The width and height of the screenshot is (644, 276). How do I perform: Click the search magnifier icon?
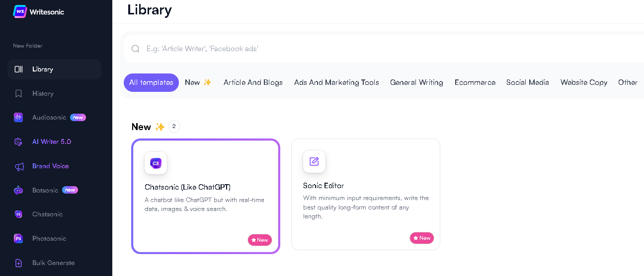coord(135,49)
